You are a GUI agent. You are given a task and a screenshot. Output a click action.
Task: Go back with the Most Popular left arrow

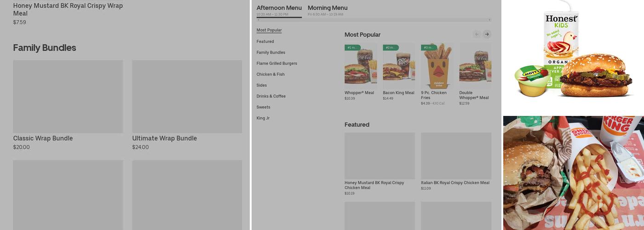click(477, 34)
